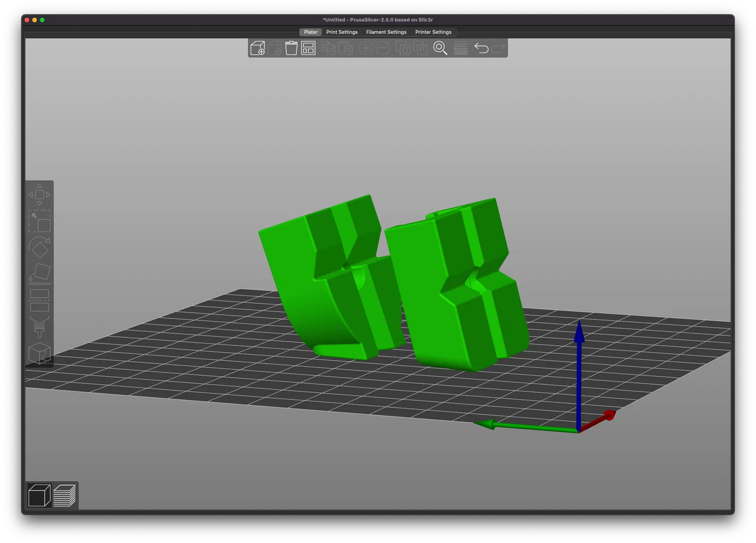756x543 pixels.
Task: Select the Paint-on supports brush tool
Action: click(x=39, y=327)
